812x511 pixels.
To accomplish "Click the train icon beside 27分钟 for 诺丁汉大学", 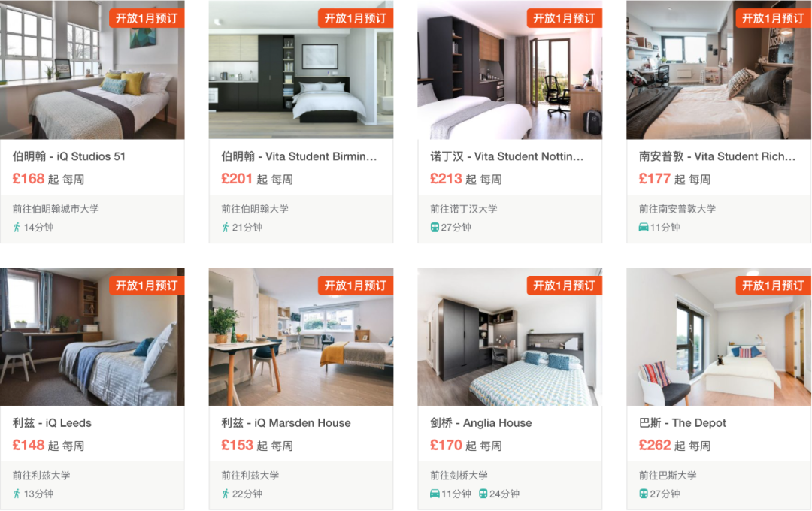I will tap(435, 227).
